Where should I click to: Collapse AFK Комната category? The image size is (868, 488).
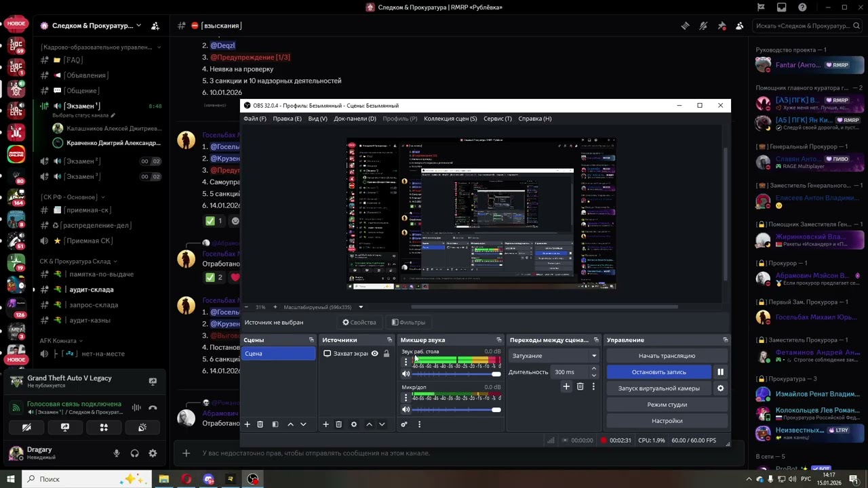(61, 341)
